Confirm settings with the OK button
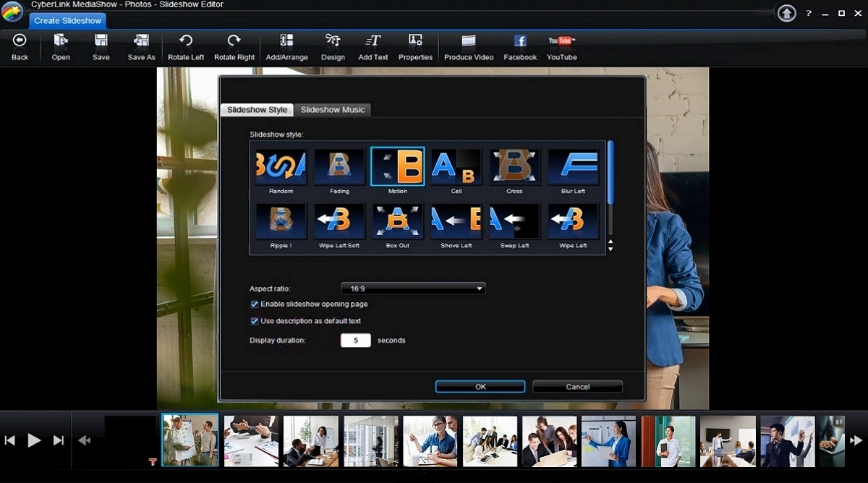This screenshot has width=868, height=483. pos(480,387)
